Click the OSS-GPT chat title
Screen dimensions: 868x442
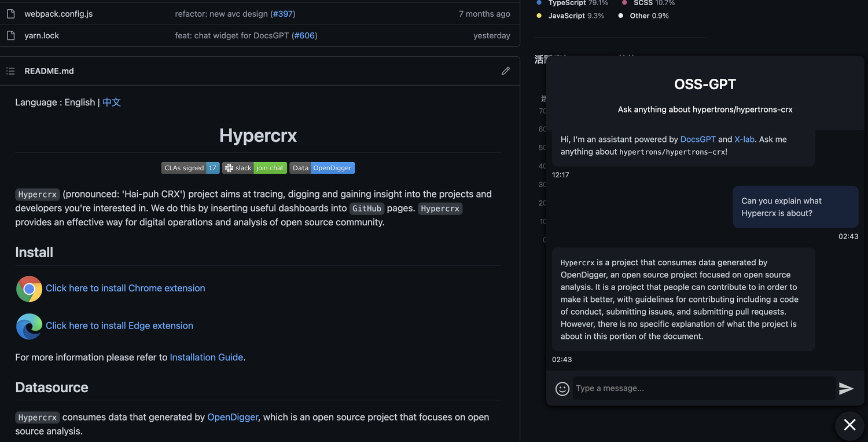point(705,85)
